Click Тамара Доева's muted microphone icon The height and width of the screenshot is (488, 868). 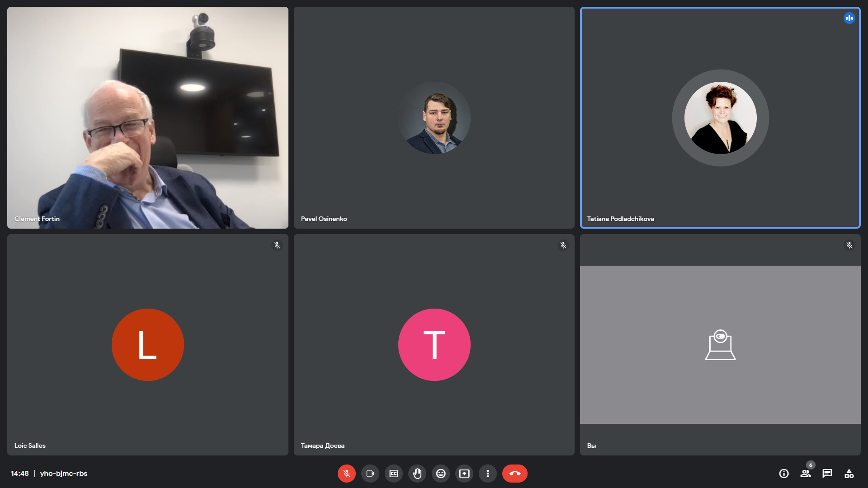563,245
